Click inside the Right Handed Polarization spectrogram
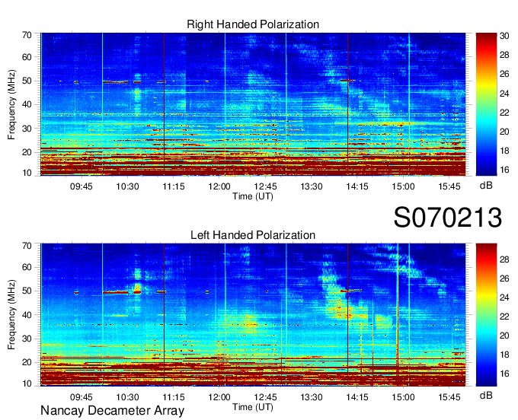 tap(253, 104)
